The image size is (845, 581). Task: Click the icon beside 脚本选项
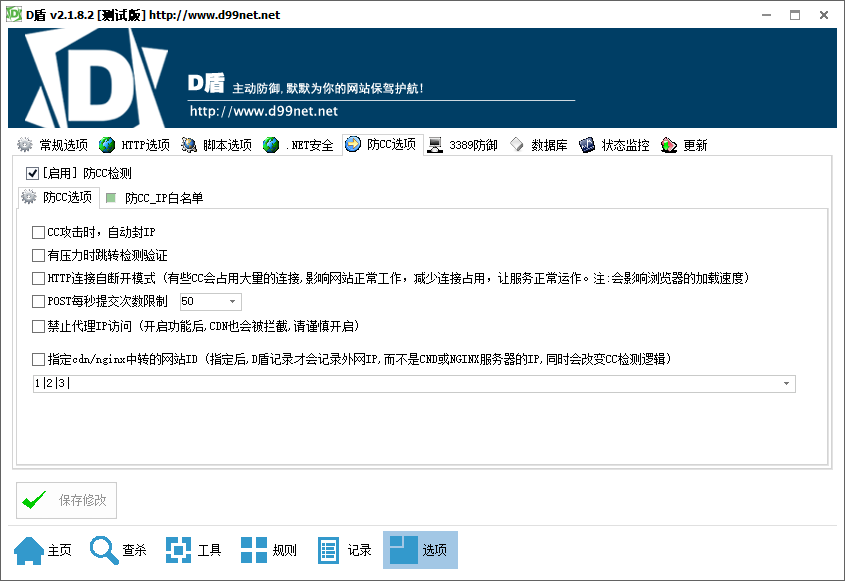pyautogui.click(x=189, y=144)
